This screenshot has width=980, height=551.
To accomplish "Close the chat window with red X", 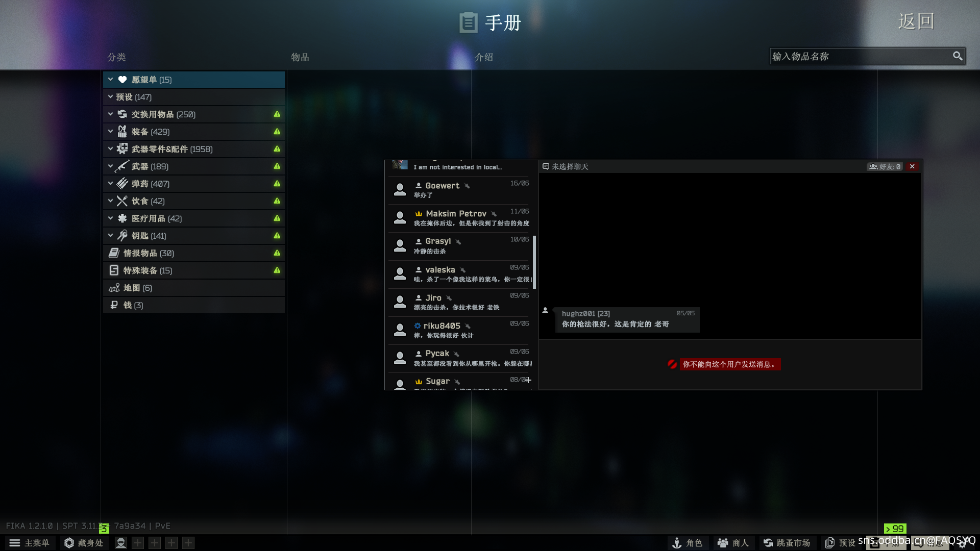I will pyautogui.click(x=912, y=167).
